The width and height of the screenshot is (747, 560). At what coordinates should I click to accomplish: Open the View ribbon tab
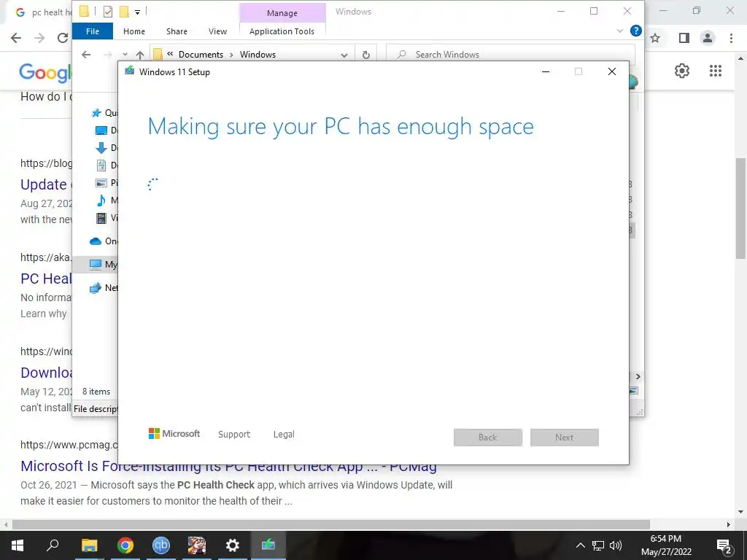(x=217, y=31)
